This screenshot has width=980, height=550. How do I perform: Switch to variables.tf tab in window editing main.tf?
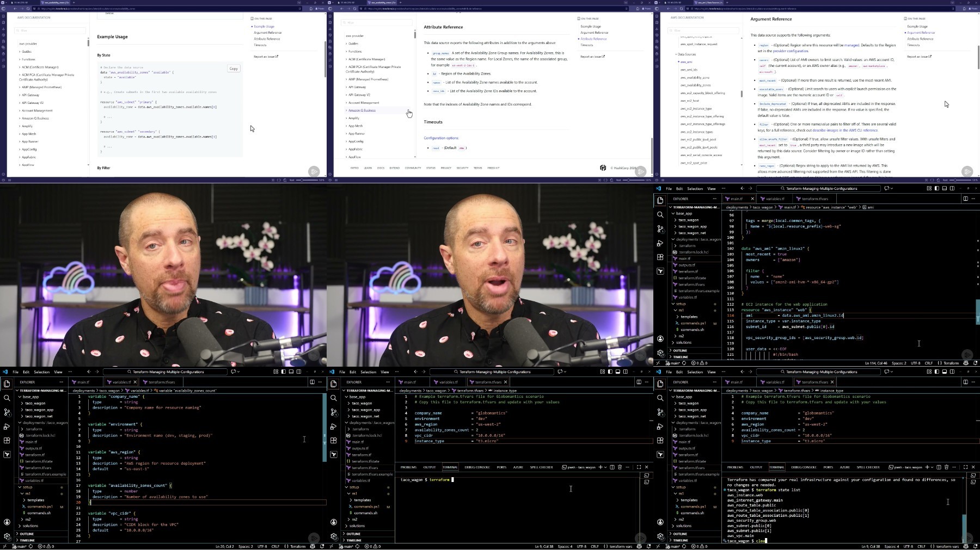click(x=775, y=199)
